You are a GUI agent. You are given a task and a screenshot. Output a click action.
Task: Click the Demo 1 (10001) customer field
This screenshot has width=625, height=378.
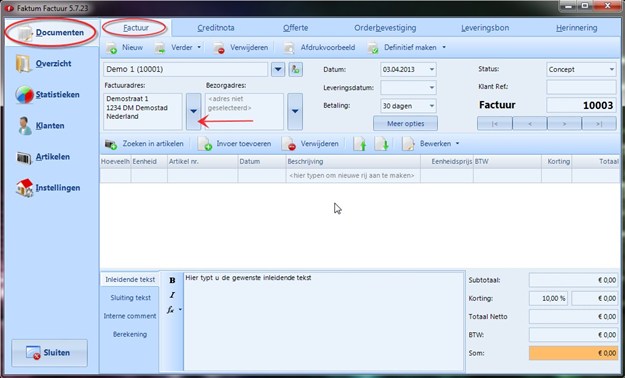(x=185, y=69)
